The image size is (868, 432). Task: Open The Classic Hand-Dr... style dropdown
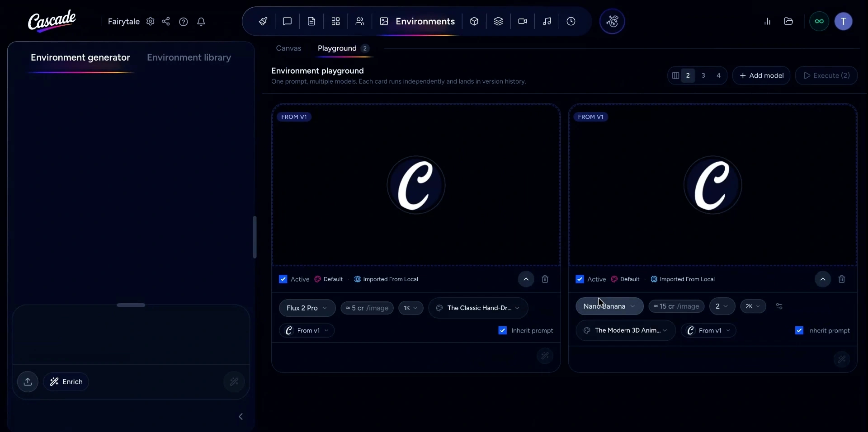[478, 308]
